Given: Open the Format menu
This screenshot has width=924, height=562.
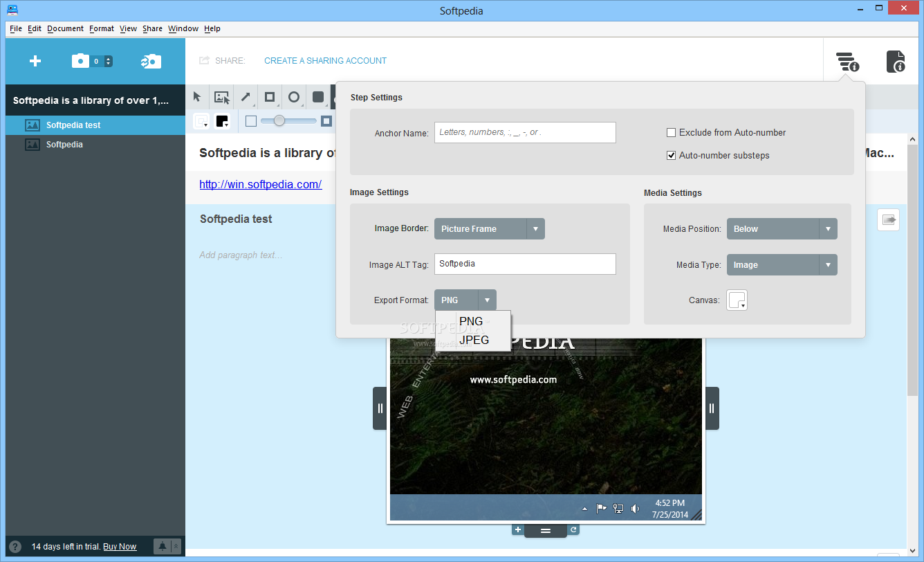Looking at the screenshot, I should coord(102,28).
